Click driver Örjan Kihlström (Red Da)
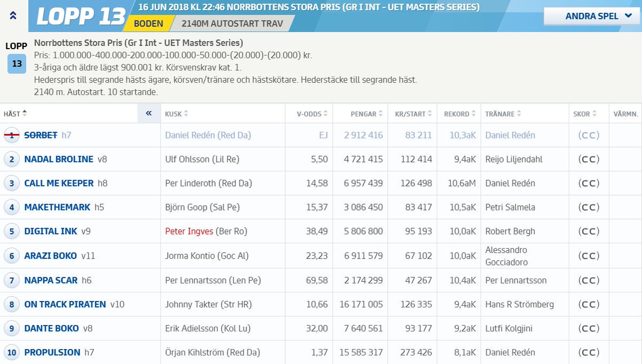 (x=212, y=353)
